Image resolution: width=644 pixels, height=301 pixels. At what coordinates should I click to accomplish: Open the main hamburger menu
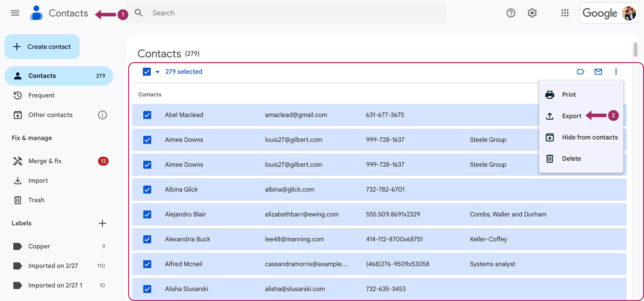[15, 13]
